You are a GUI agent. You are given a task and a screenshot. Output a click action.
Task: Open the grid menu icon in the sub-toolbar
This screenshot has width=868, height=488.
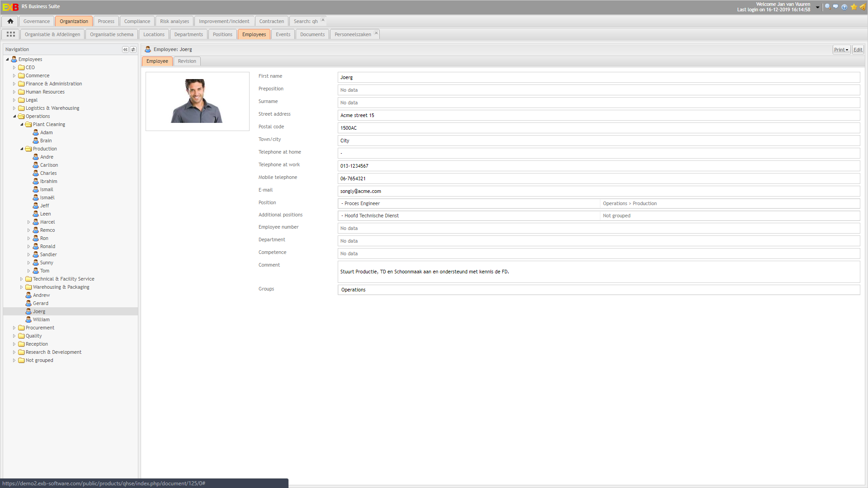tap(11, 34)
